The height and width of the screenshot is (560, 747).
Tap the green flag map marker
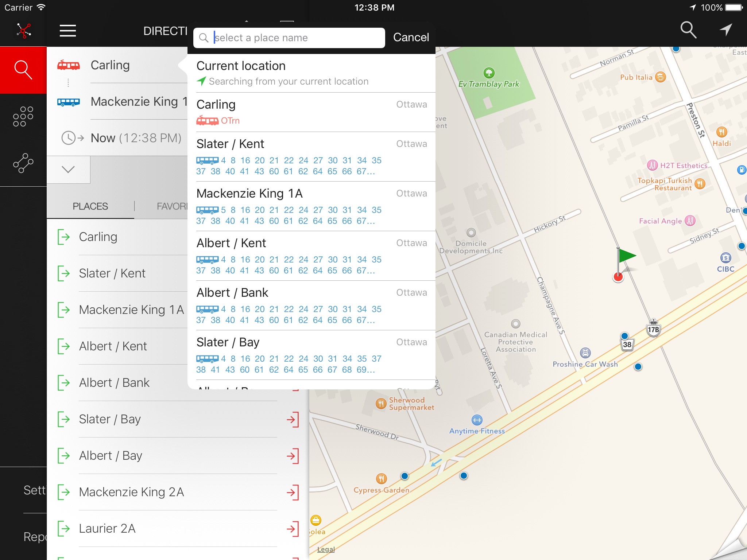(x=626, y=256)
